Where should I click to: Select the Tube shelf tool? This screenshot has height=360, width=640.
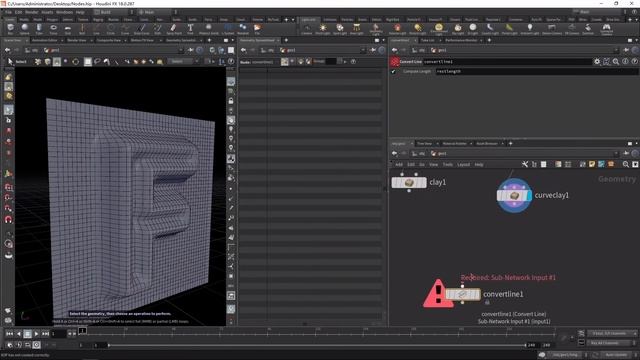click(39, 29)
